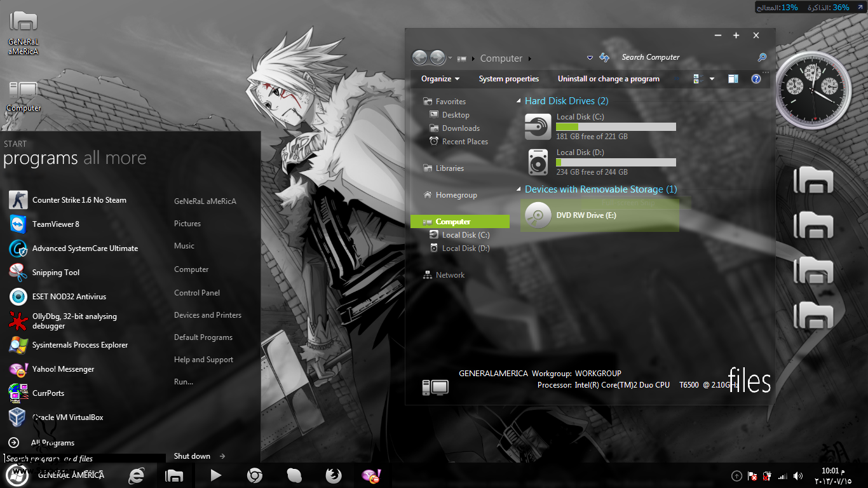Image resolution: width=868 pixels, height=488 pixels.
Task: Launch Snipping Tool from Start menu
Action: pos(56,273)
